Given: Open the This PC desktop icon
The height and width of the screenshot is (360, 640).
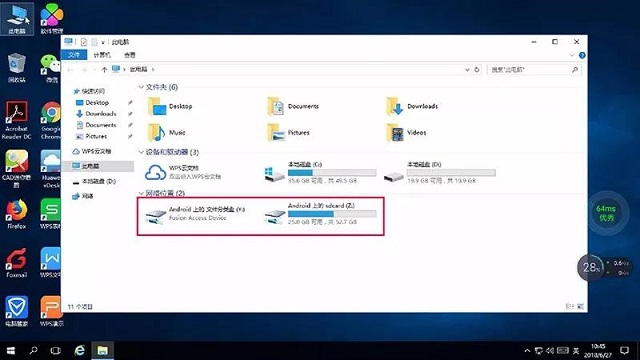Looking at the screenshot, I should 17,18.
